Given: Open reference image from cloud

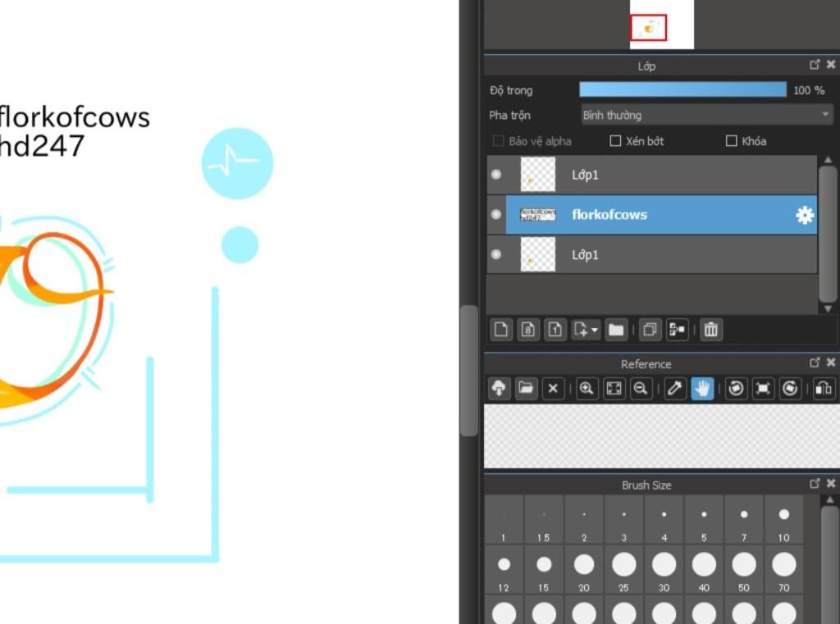Looking at the screenshot, I should (499, 388).
